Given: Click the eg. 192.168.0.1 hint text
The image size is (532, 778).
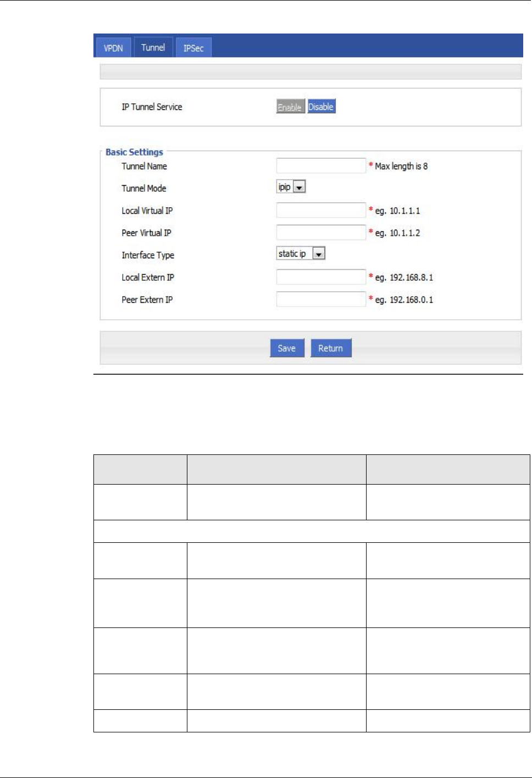Looking at the screenshot, I should (404, 300).
